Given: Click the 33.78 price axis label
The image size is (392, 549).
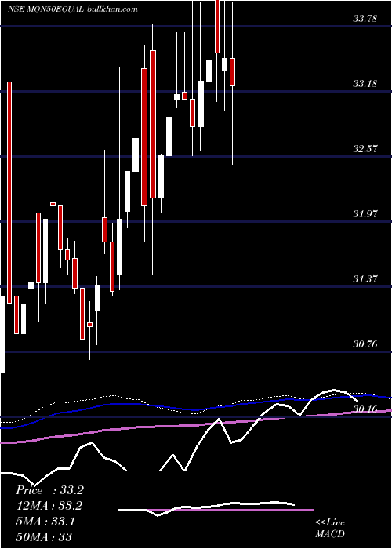Looking at the screenshot, I should point(365,19).
